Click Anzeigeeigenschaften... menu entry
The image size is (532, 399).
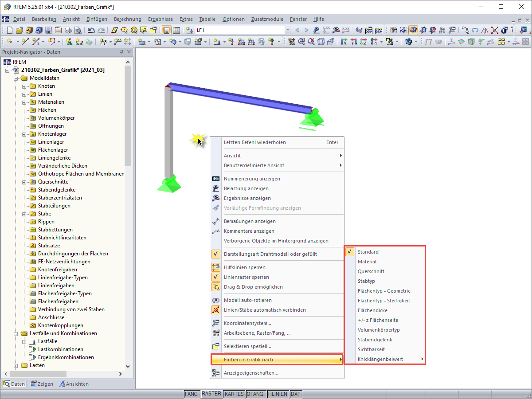click(x=277, y=373)
